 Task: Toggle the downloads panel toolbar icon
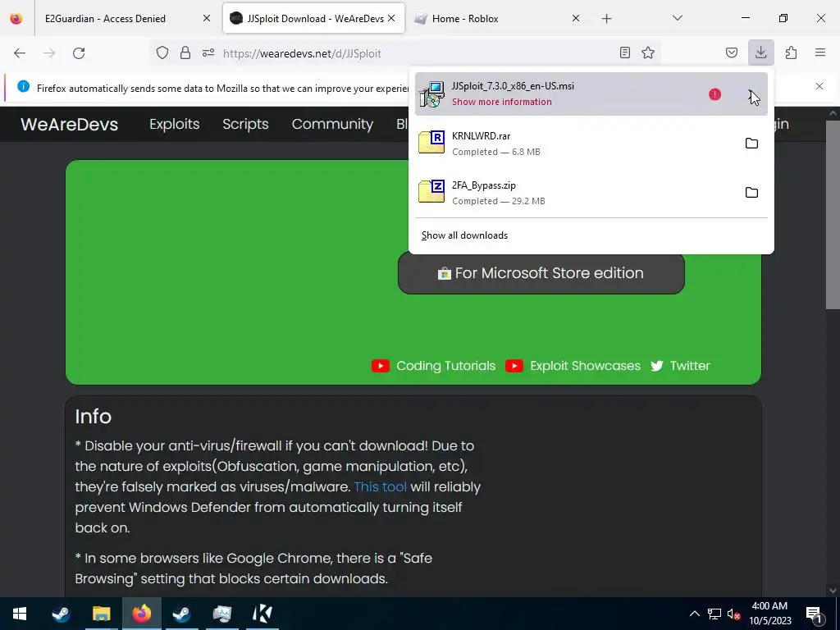760,52
